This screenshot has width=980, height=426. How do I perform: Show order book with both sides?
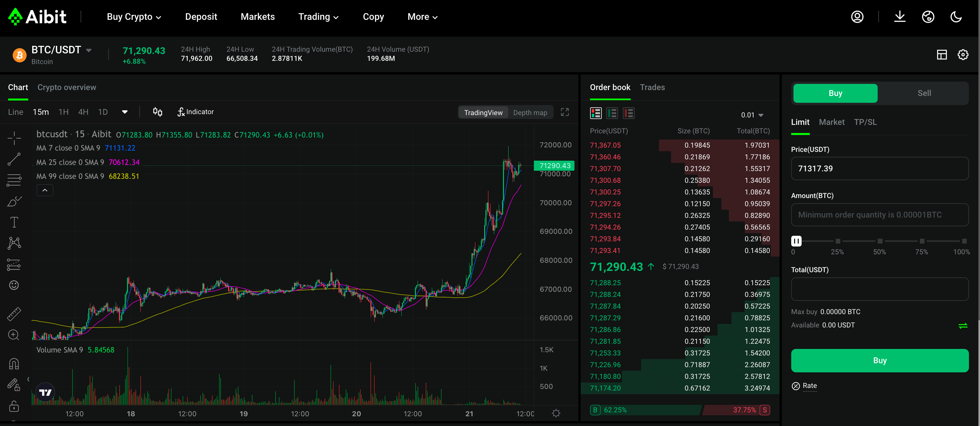(596, 113)
